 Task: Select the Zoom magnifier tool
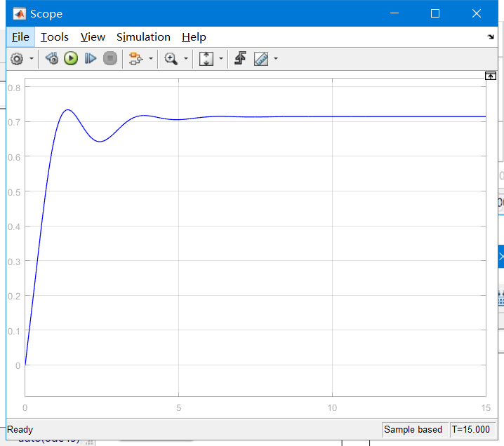tap(171, 59)
